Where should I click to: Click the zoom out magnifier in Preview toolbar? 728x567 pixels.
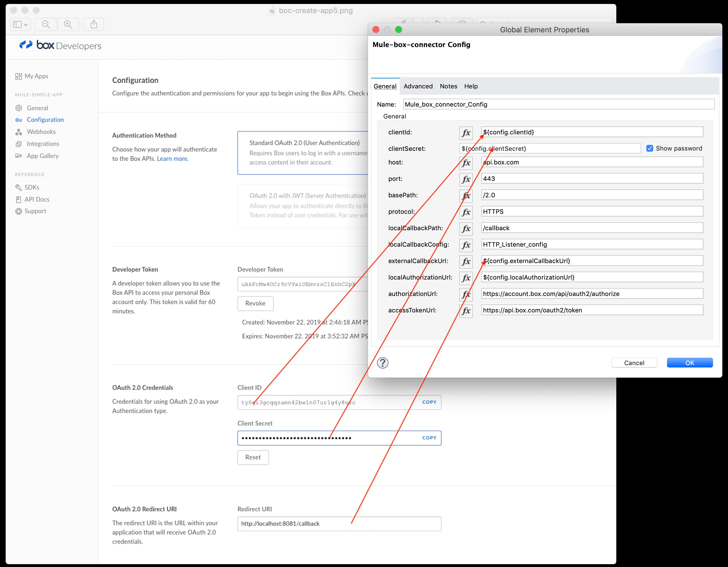tap(46, 24)
